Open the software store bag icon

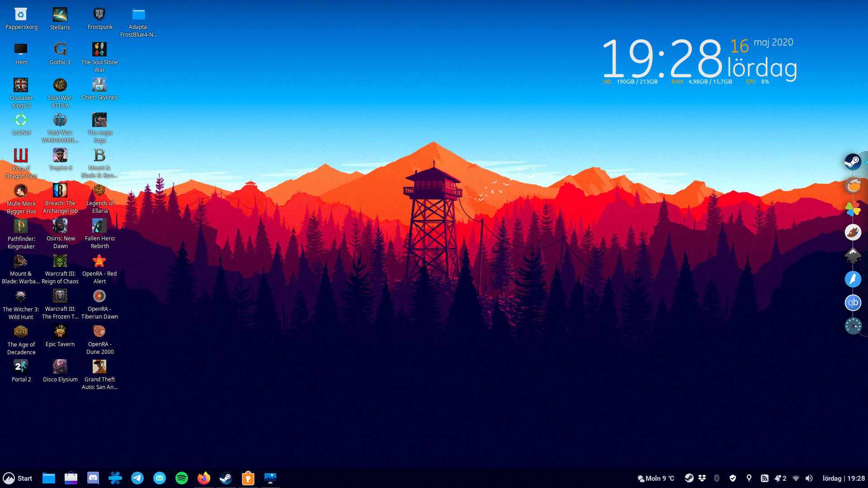coord(71,478)
